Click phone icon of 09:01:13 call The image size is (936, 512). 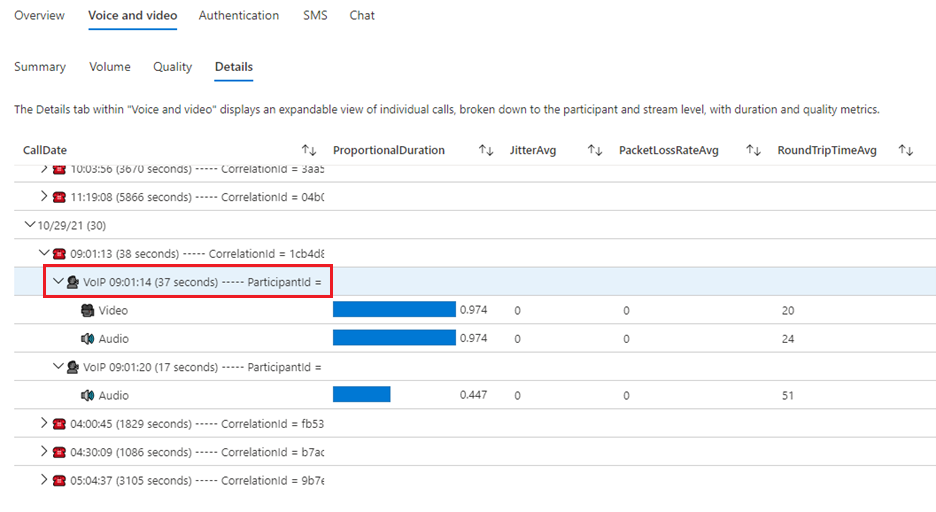[x=59, y=254]
